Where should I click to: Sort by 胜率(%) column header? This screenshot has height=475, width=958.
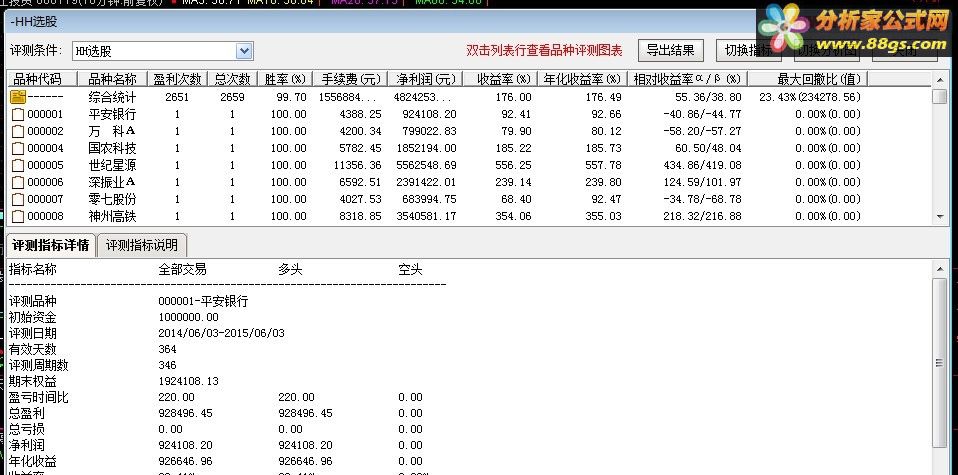pos(285,79)
